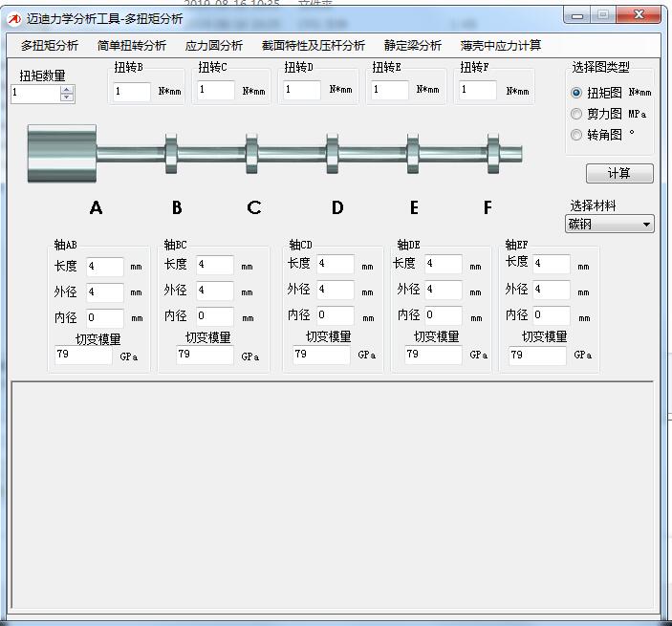
Task: Close the 迈迪力学分析工具 window
Action: [639, 15]
